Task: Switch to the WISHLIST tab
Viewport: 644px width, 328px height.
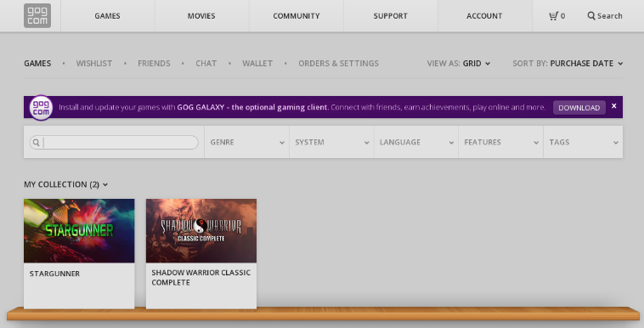Action: click(x=94, y=63)
